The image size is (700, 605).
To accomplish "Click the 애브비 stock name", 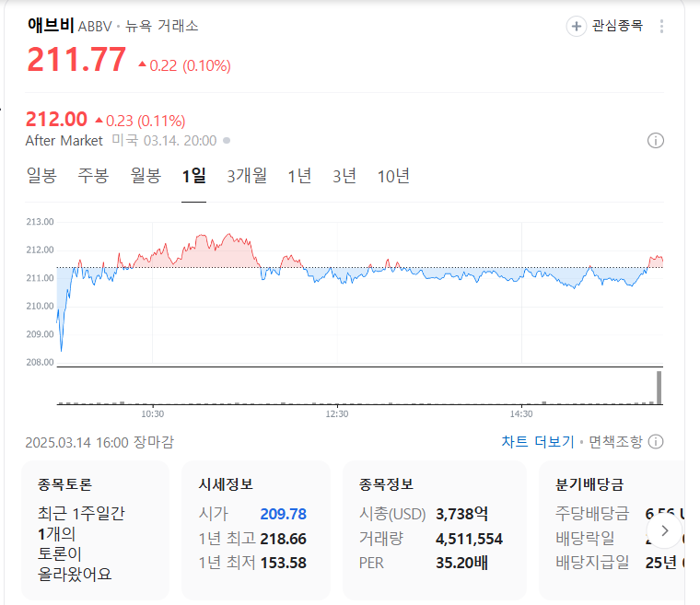I will tap(51, 25).
